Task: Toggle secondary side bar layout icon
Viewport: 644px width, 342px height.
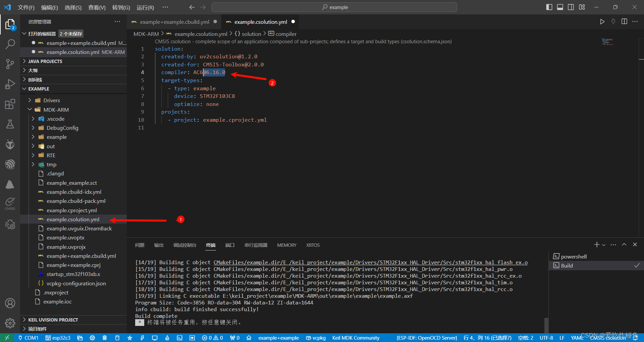Action: [571, 7]
